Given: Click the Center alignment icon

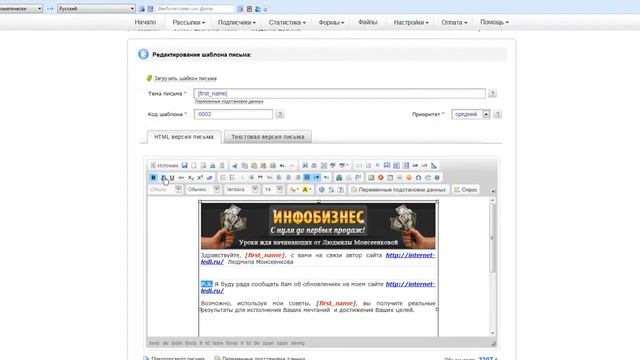Looking at the screenshot, I should (288, 178).
